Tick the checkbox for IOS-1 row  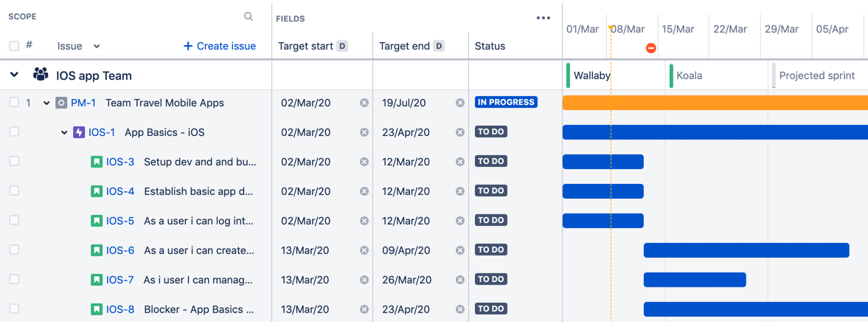(x=15, y=131)
